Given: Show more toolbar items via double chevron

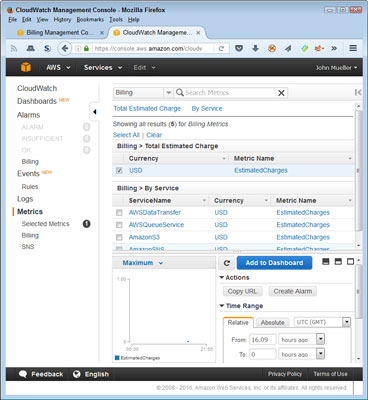Looking at the screenshot, I should tap(334, 48).
